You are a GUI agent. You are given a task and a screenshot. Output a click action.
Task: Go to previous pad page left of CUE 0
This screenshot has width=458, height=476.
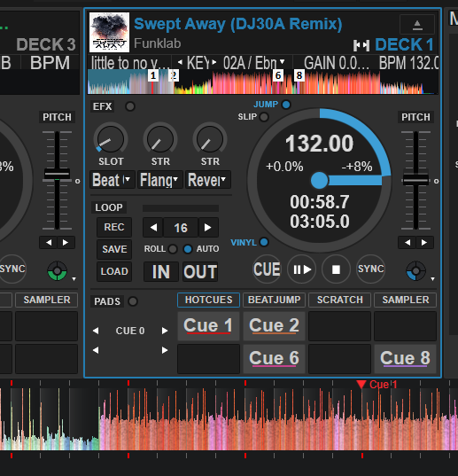[96, 331]
